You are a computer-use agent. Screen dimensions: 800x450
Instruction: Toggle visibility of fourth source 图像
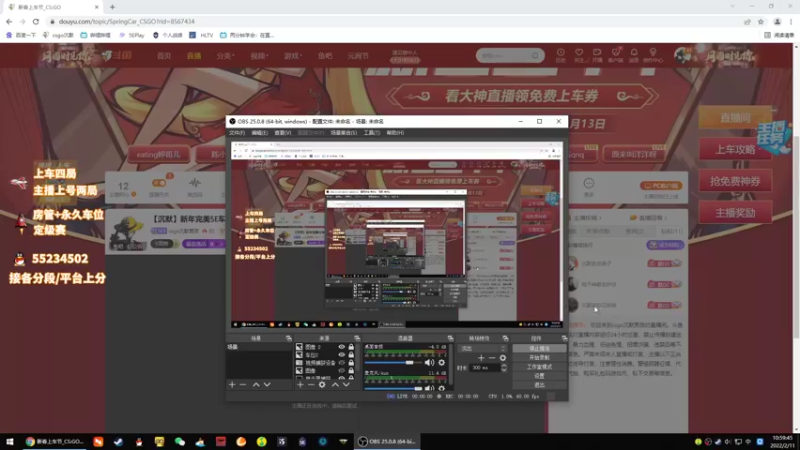(x=341, y=371)
